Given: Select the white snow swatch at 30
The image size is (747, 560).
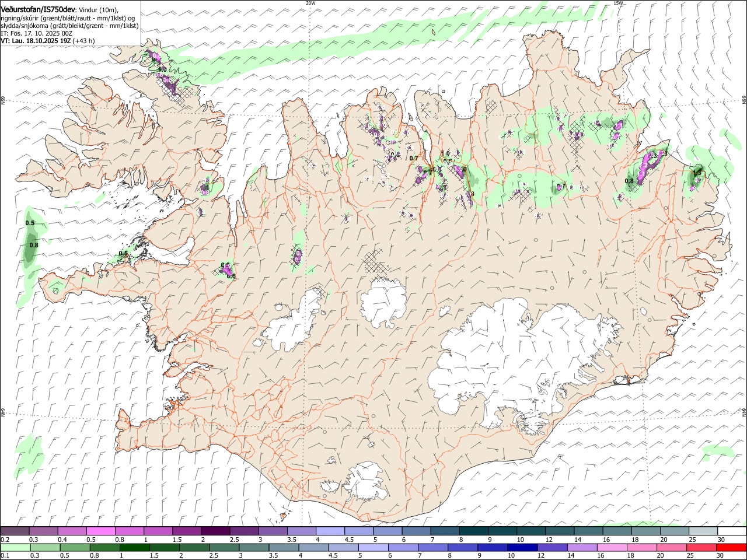Looking at the screenshot, I should [x=732, y=531].
